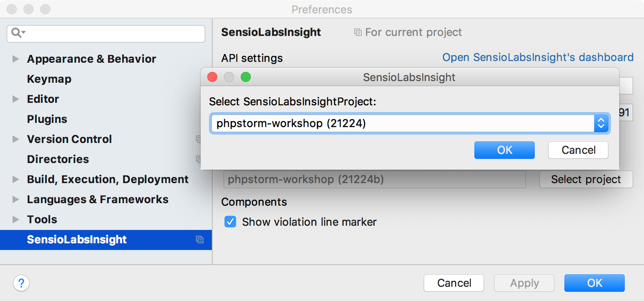Image resolution: width=644 pixels, height=301 pixels.
Task: Confirm project selection with dialog OK button
Action: (x=504, y=150)
